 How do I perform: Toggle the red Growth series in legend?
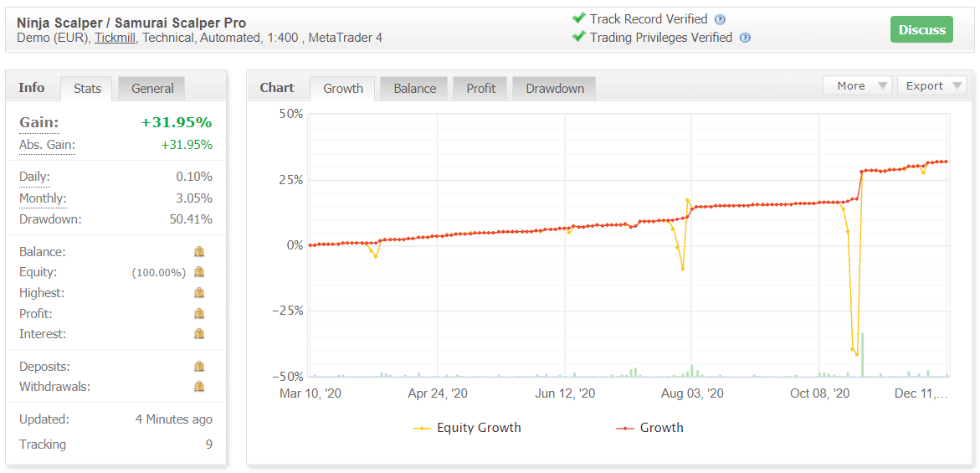(649, 428)
